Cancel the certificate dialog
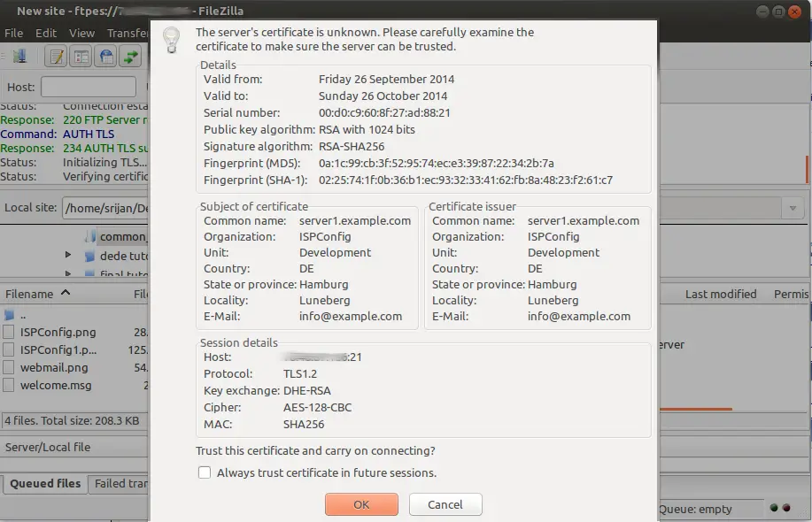This screenshot has height=522, width=812. pyautogui.click(x=445, y=504)
